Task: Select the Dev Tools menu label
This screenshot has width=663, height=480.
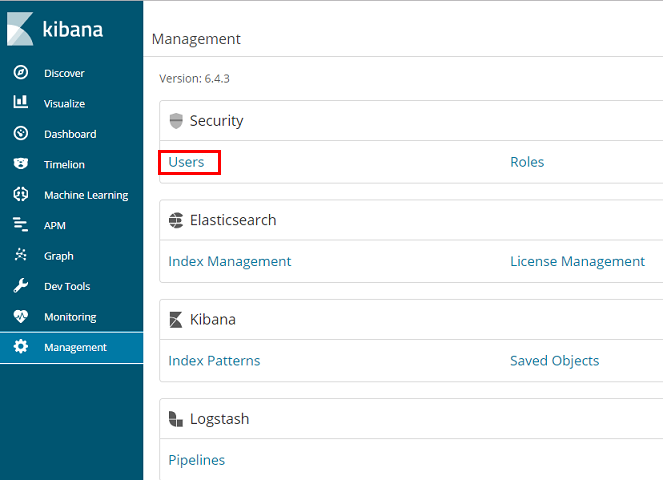Action: 67,286
